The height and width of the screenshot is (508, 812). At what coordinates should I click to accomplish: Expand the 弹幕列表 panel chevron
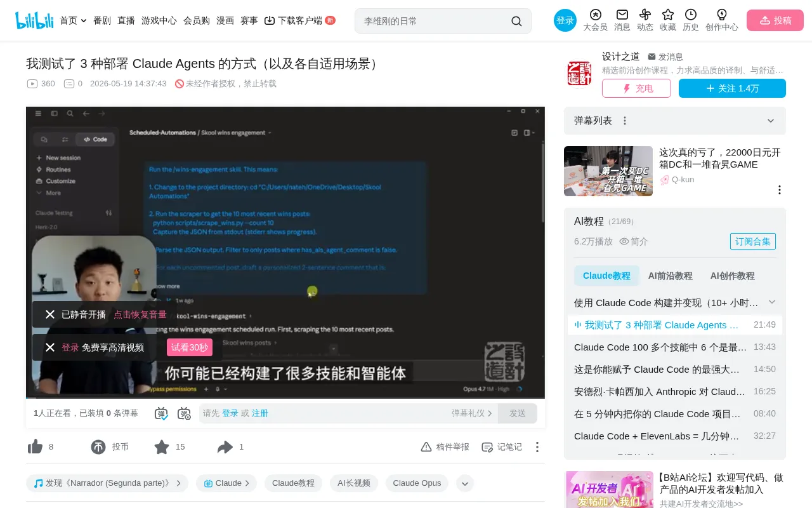click(x=771, y=121)
